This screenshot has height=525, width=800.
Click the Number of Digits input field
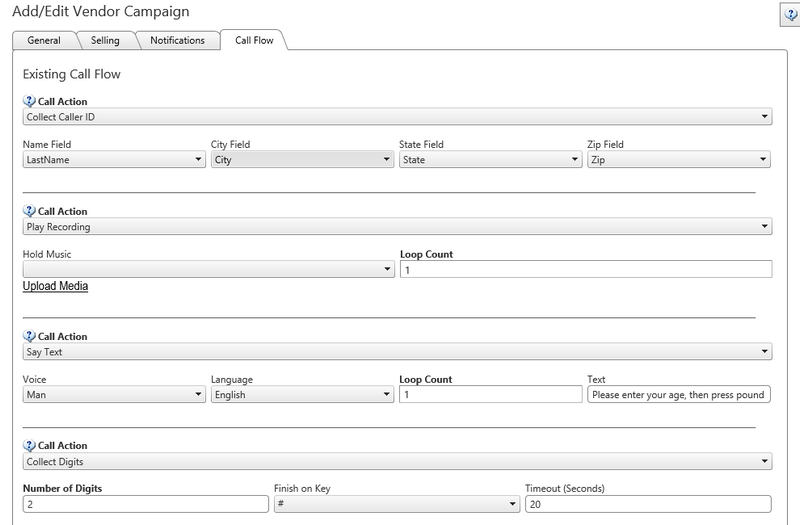pyautogui.click(x=145, y=504)
